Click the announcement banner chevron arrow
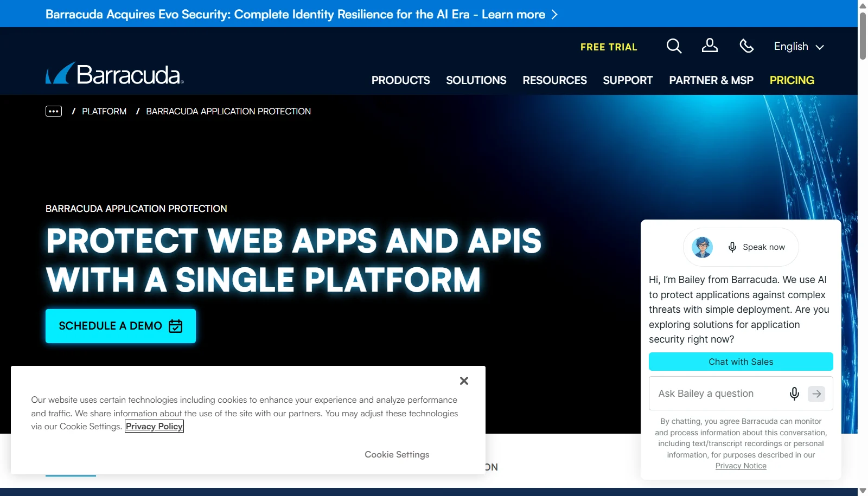This screenshot has width=868, height=496. point(554,15)
